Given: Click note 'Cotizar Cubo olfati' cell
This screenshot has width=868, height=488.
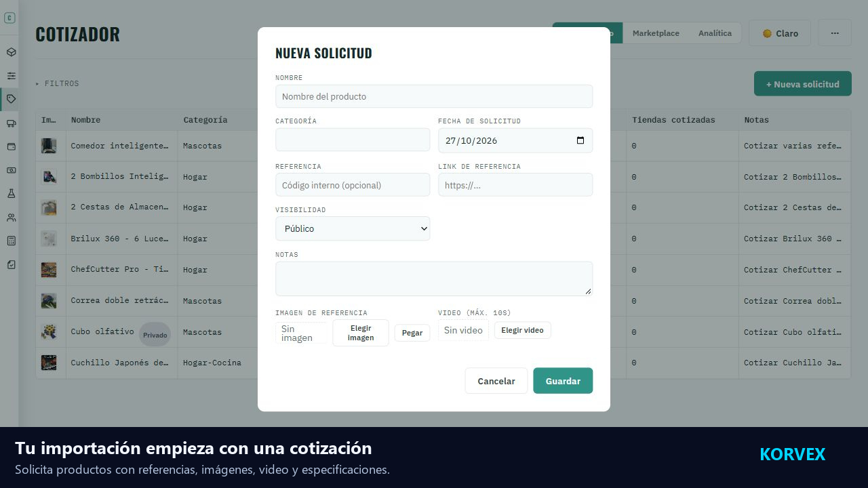Looking at the screenshot, I should 793,332.
